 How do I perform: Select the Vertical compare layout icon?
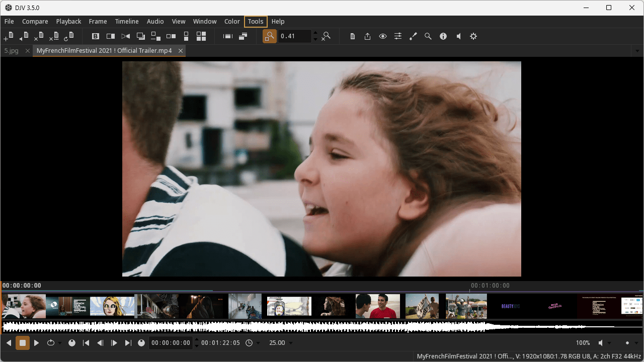[186, 36]
